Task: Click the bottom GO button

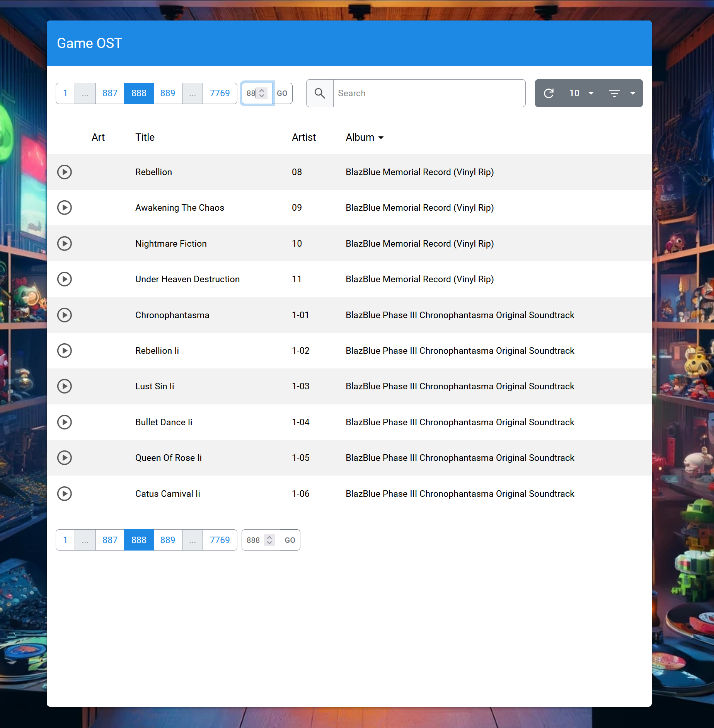Action: click(x=290, y=540)
